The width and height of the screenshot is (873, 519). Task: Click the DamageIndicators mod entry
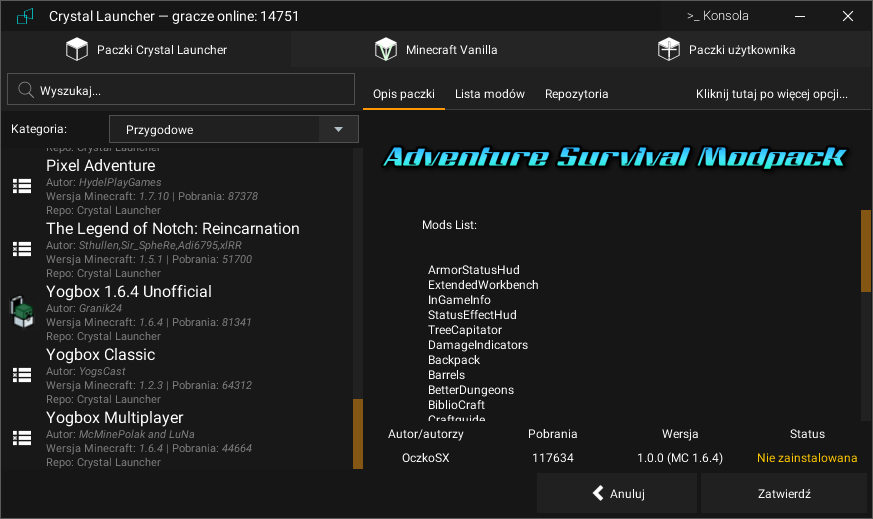pyautogui.click(x=478, y=345)
